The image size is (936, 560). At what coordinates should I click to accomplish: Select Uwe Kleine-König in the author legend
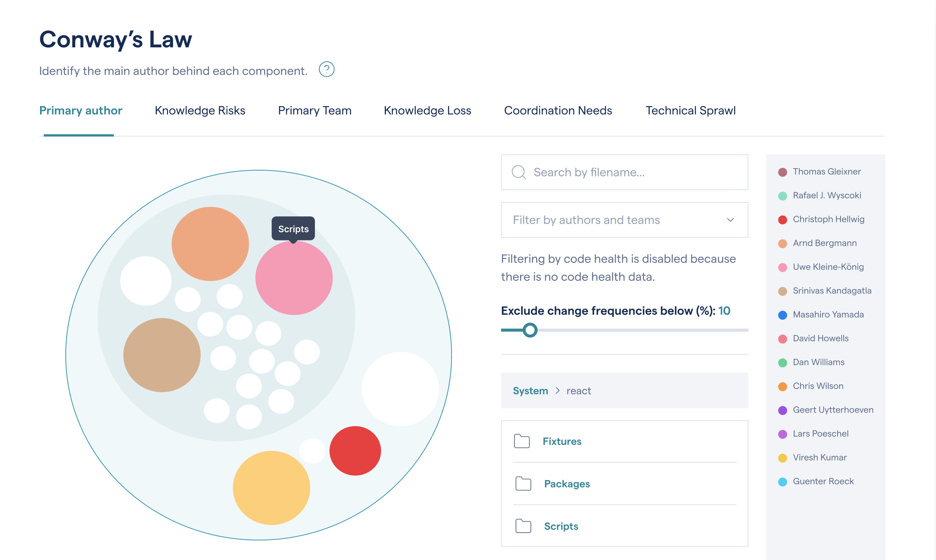pos(828,267)
